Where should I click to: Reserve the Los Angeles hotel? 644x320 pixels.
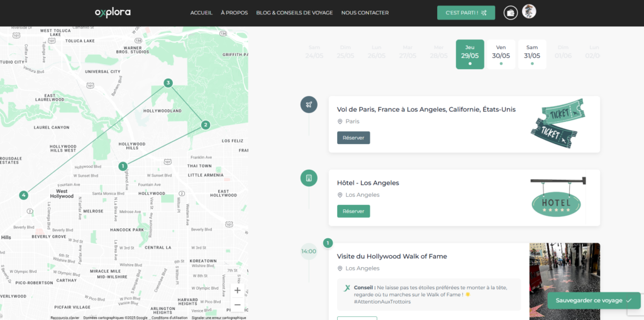pyautogui.click(x=353, y=211)
